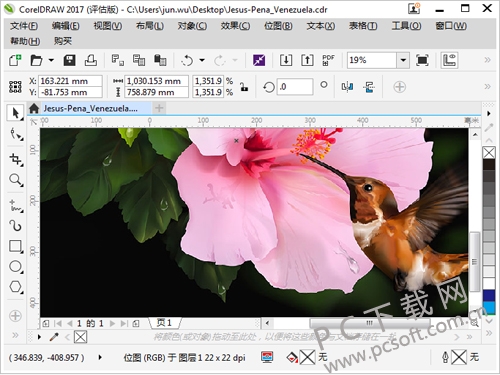
Task: Select the Rectangle tool
Action: pyautogui.click(x=16, y=246)
